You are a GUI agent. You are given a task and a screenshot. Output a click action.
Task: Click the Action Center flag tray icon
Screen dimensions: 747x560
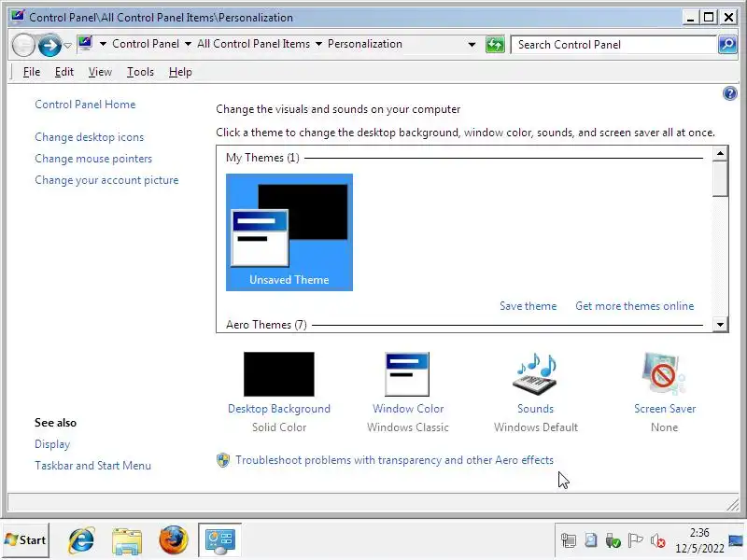636,540
